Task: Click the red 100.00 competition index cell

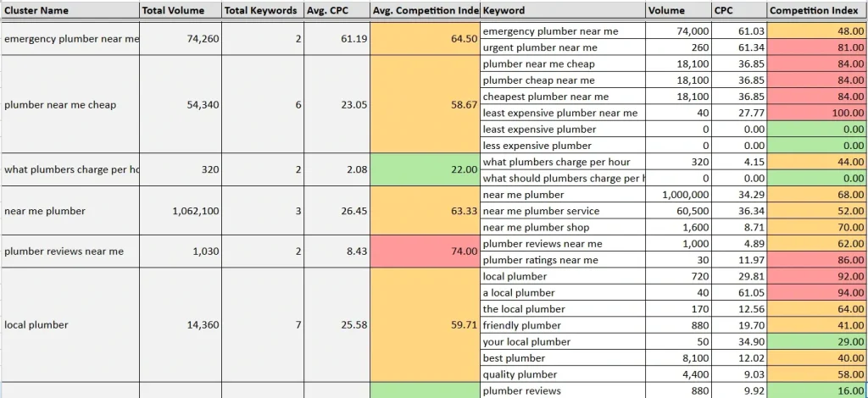Action: 816,113
